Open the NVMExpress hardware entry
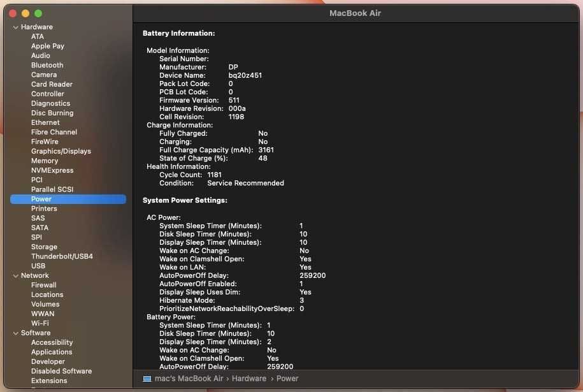Screen dimensions: 583x392 (x=52, y=170)
